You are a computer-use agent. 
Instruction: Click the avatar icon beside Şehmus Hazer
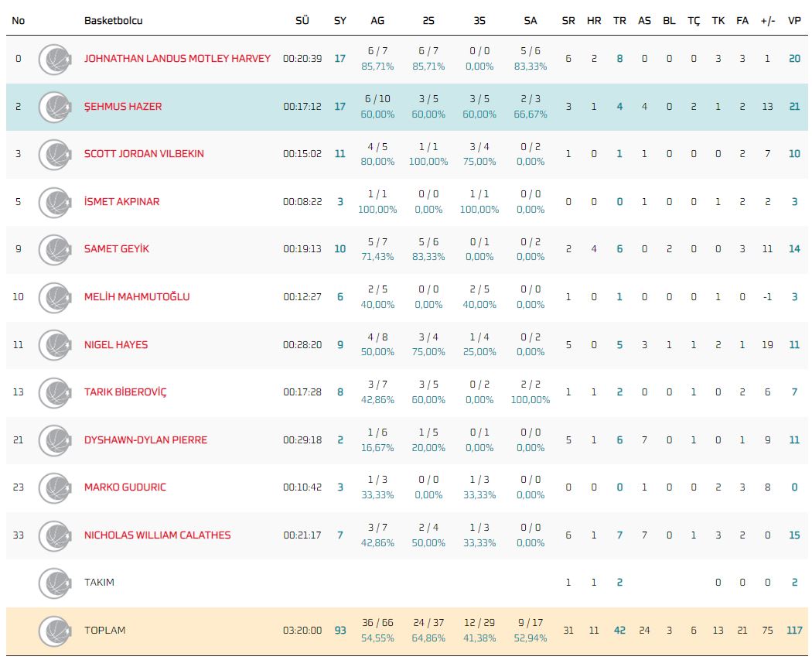pos(55,107)
